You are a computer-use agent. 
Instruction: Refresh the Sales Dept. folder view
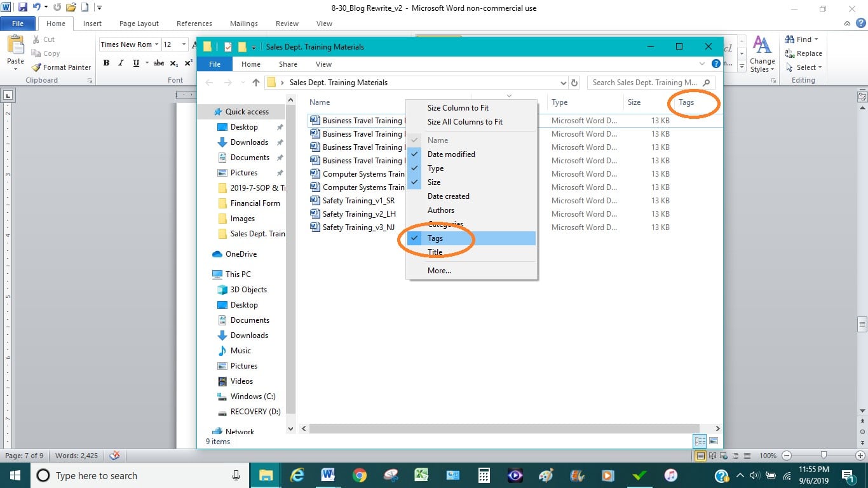[x=574, y=83]
